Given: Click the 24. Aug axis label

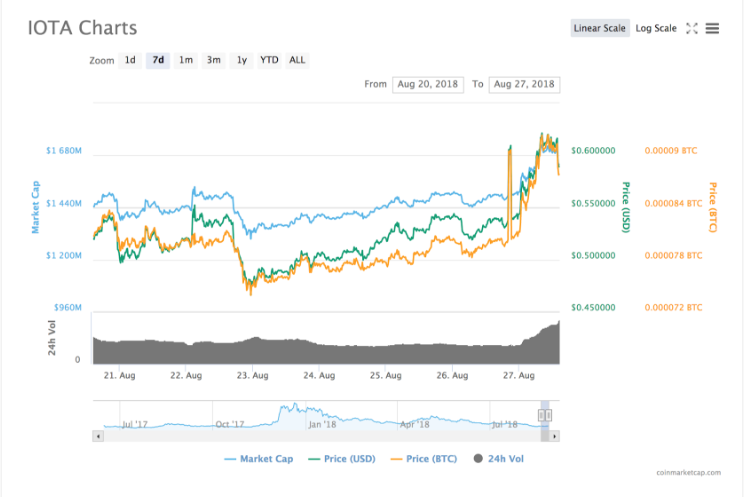Looking at the screenshot, I should pyautogui.click(x=319, y=375).
